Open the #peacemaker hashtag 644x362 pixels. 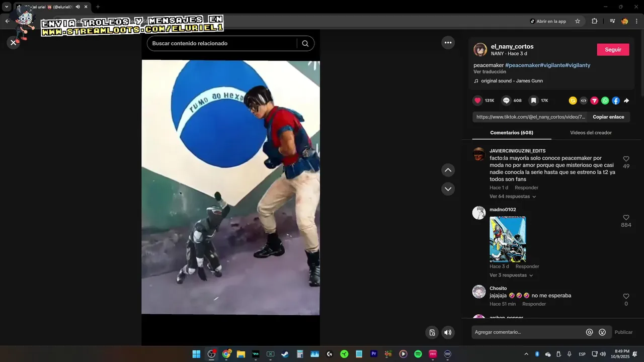522,65
